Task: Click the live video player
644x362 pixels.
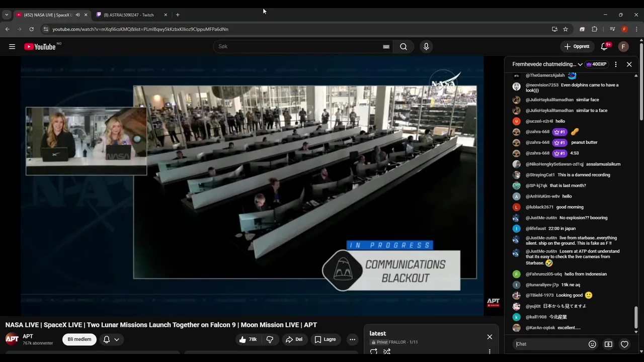Action: tap(253, 186)
